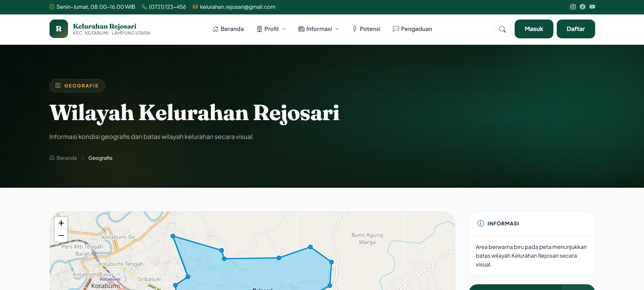Click the Wilayah Kelurahan Rejosari heading
644x290 pixels.
coord(194,113)
